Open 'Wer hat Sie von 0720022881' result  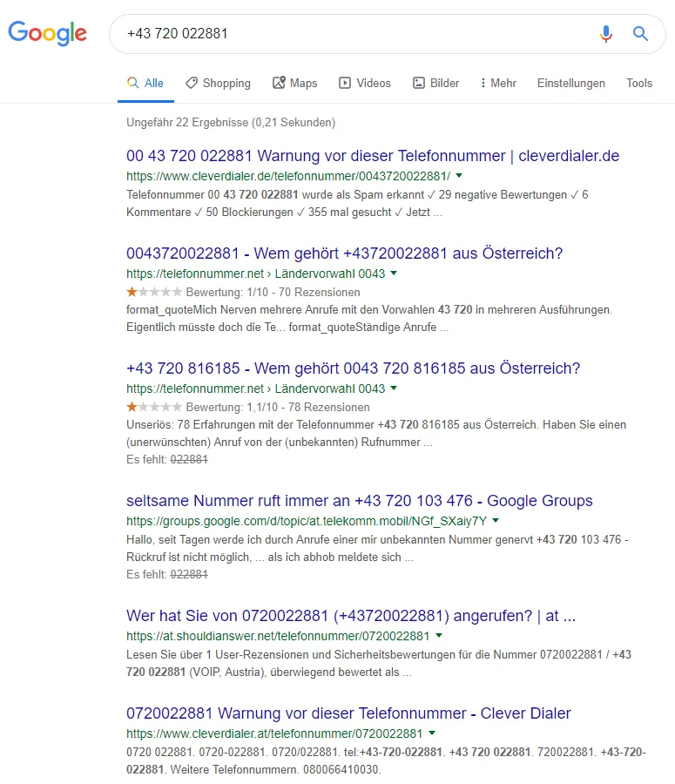[351, 616]
